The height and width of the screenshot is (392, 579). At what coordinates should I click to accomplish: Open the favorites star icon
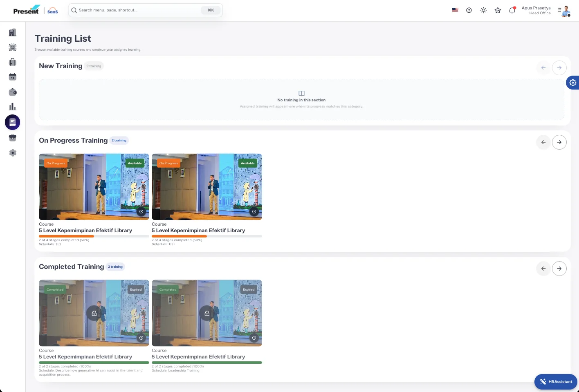(498, 10)
